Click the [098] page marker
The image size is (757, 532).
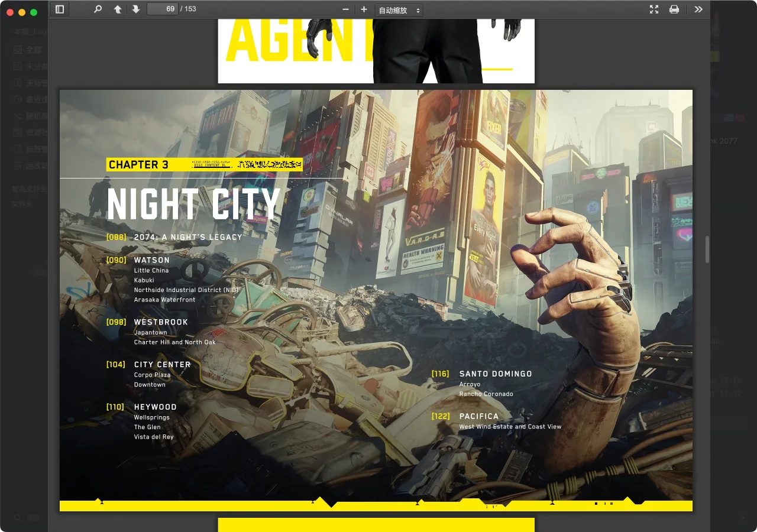pos(117,322)
